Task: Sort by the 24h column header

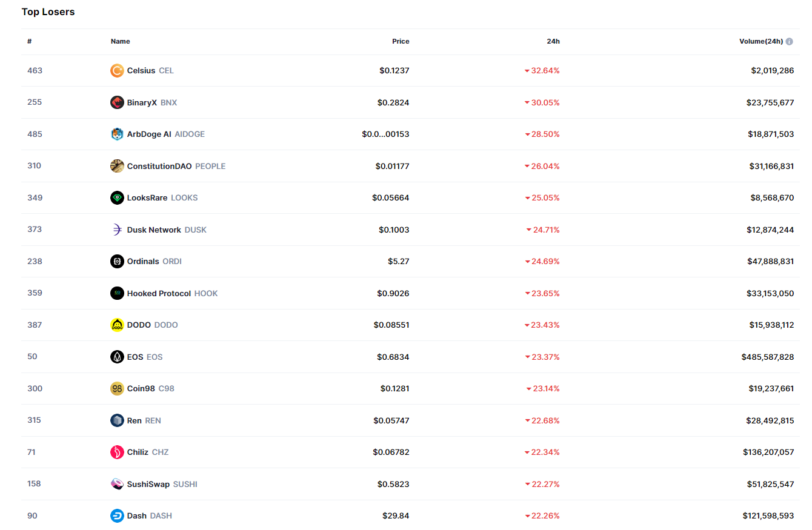Action: pos(553,42)
